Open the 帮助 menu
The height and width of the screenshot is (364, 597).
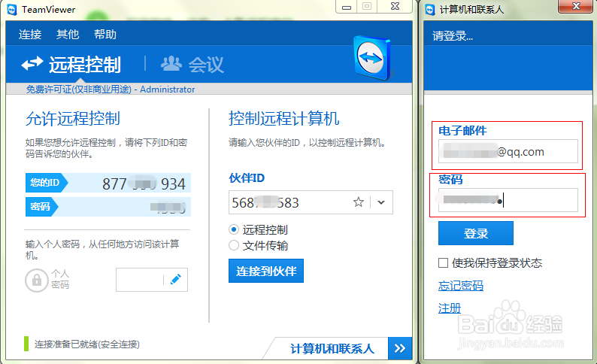click(105, 35)
